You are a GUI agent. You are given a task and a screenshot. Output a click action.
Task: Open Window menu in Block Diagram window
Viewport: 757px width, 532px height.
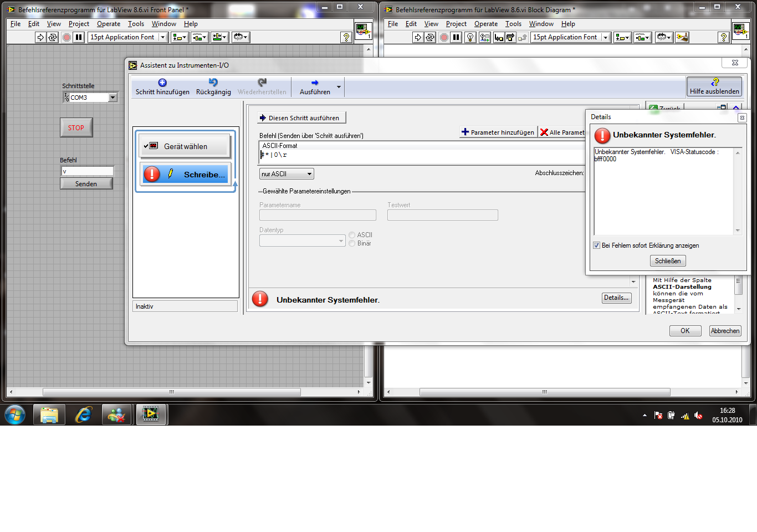point(541,24)
